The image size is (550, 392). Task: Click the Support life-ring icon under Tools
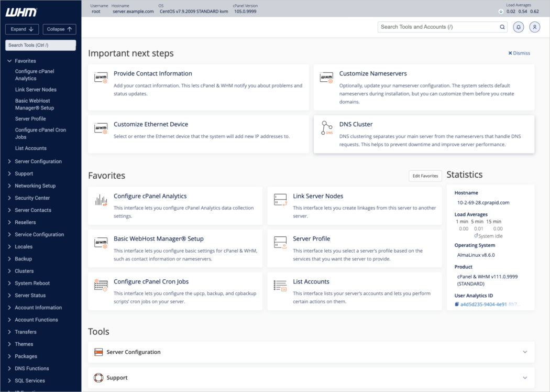coord(98,377)
